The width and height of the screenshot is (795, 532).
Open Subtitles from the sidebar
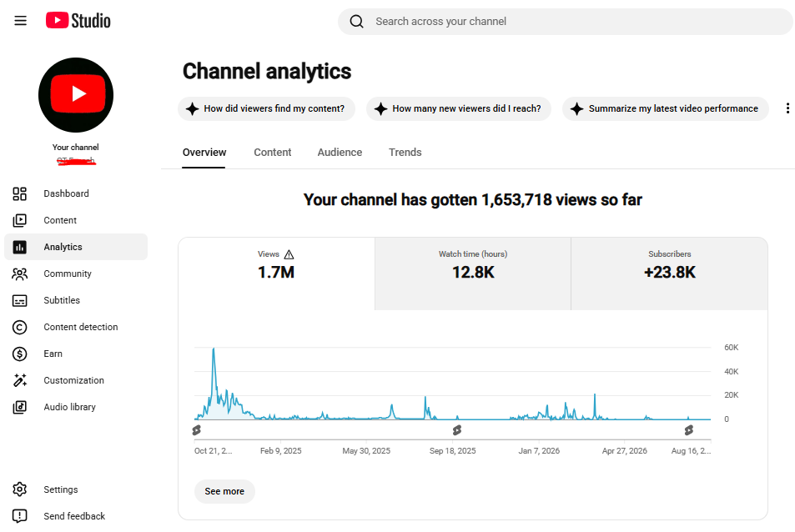coord(76,300)
